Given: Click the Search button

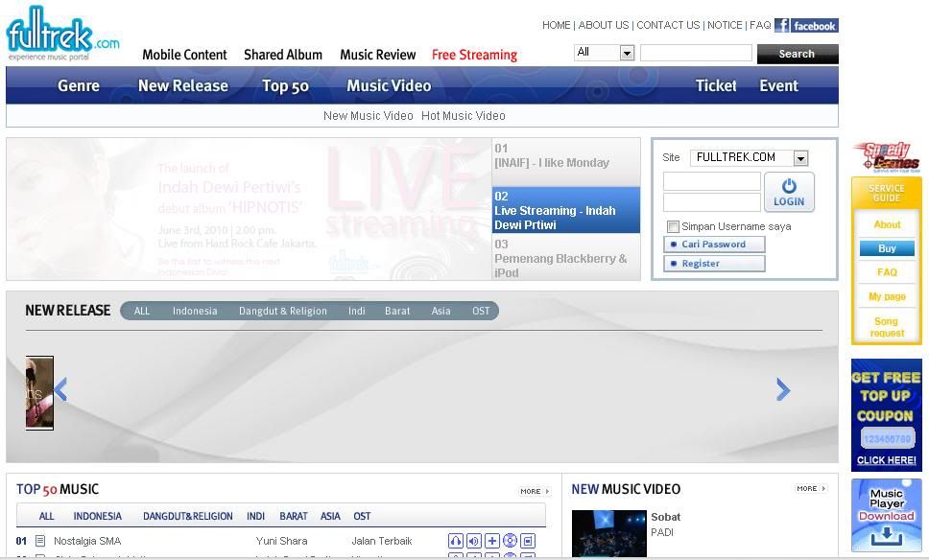Looking at the screenshot, I should [x=798, y=54].
